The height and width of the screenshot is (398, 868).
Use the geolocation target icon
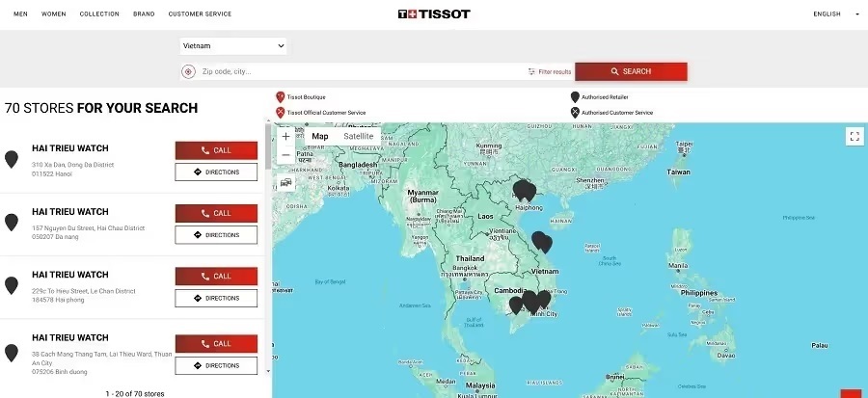point(188,71)
